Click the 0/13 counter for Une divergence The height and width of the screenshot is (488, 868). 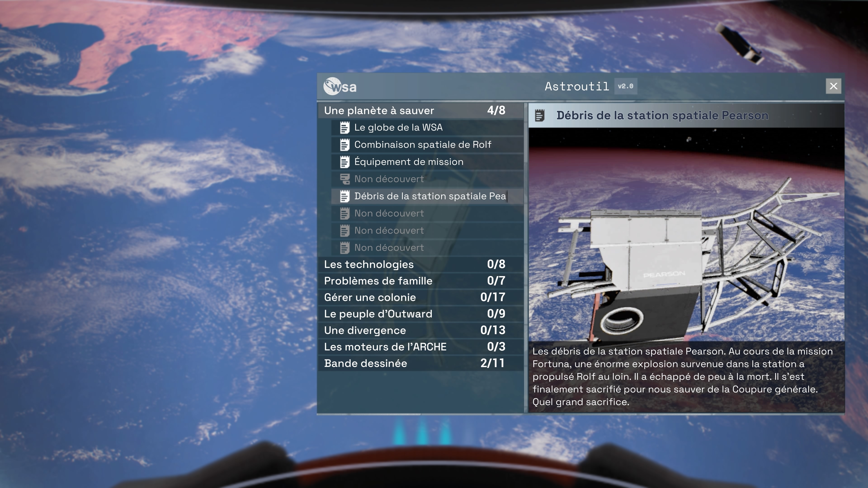coord(493,330)
